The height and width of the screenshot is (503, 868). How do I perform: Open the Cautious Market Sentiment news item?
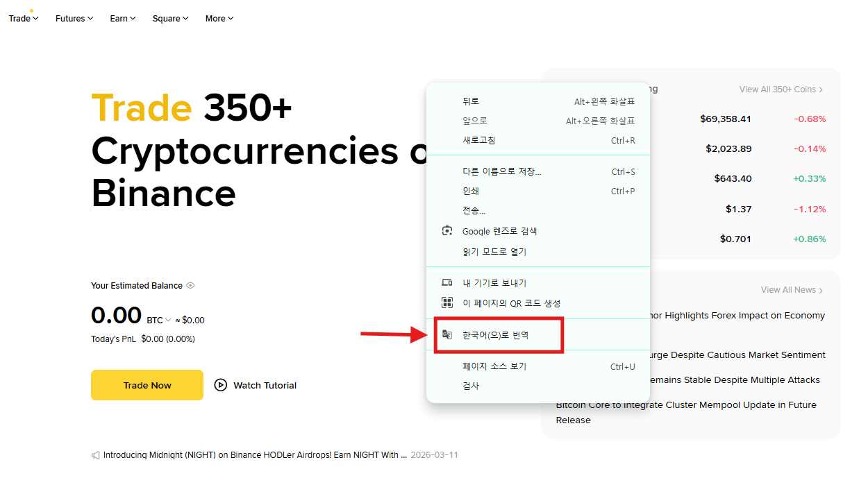coord(738,355)
